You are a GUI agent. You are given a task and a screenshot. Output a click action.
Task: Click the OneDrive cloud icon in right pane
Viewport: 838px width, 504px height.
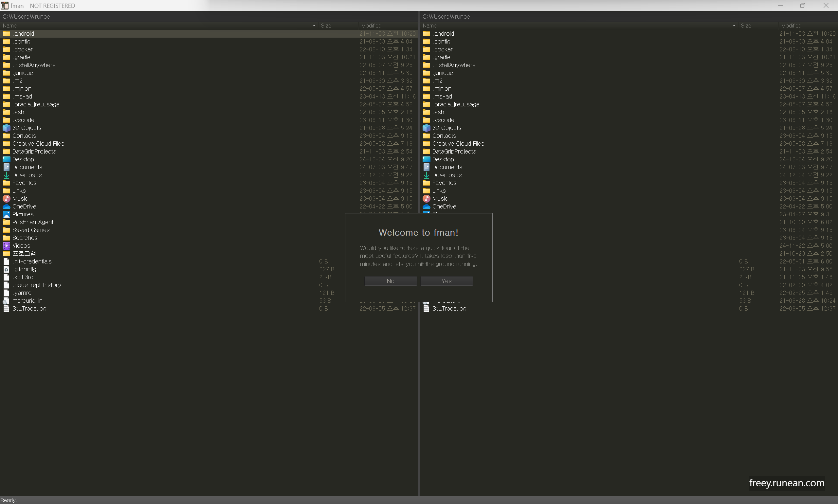point(426,207)
